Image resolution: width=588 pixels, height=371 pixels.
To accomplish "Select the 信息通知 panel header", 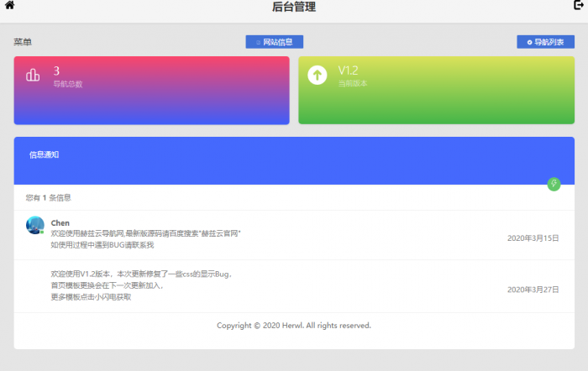I will (44, 155).
